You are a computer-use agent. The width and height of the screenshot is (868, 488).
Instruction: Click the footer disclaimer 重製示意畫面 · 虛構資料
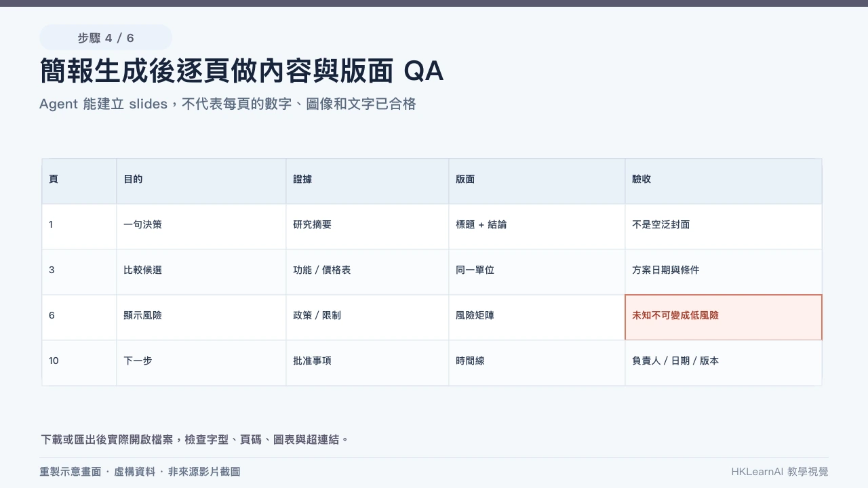(x=140, y=472)
